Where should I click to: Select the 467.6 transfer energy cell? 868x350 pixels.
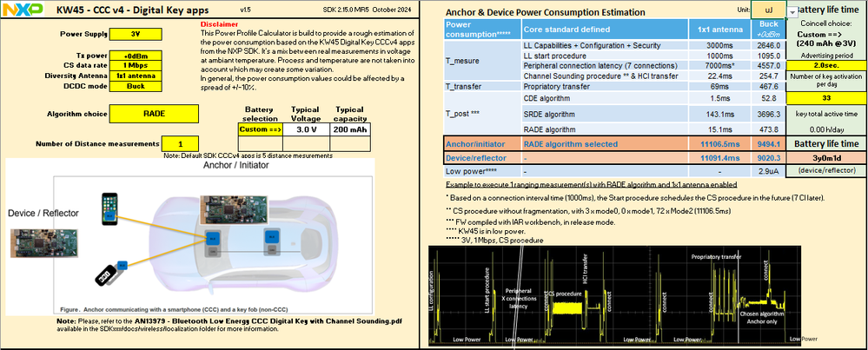[768, 87]
